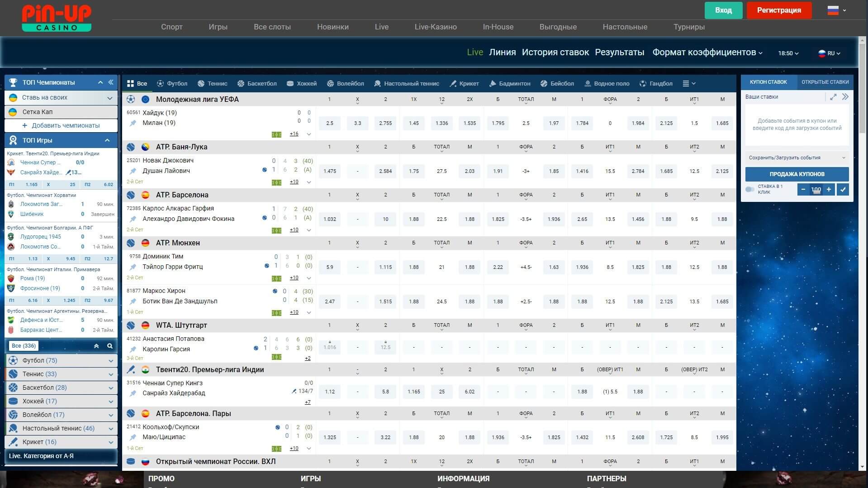Open Результаты page

pos(619,53)
